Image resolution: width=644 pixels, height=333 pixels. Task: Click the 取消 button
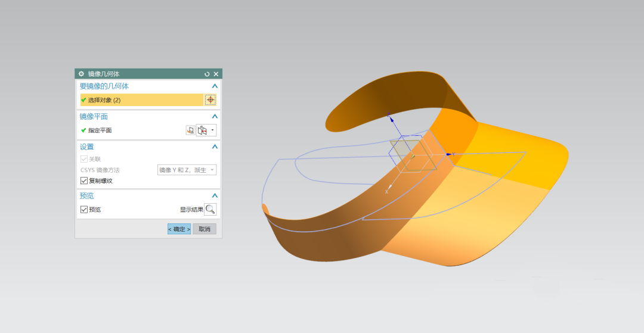(x=205, y=229)
